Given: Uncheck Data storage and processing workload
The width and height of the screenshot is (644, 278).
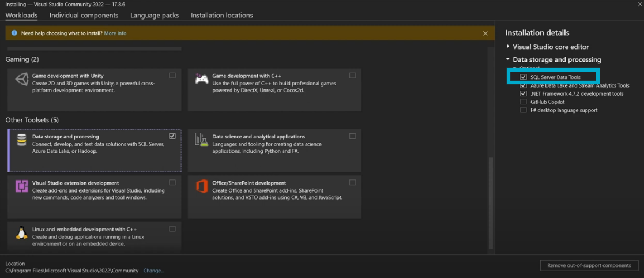Looking at the screenshot, I should coord(172,136).
